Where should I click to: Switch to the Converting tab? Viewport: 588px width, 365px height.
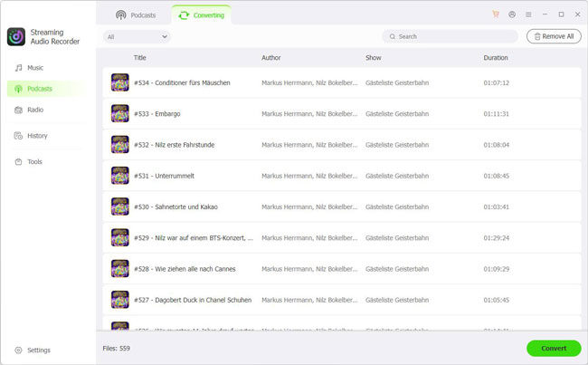coord(202,15)
